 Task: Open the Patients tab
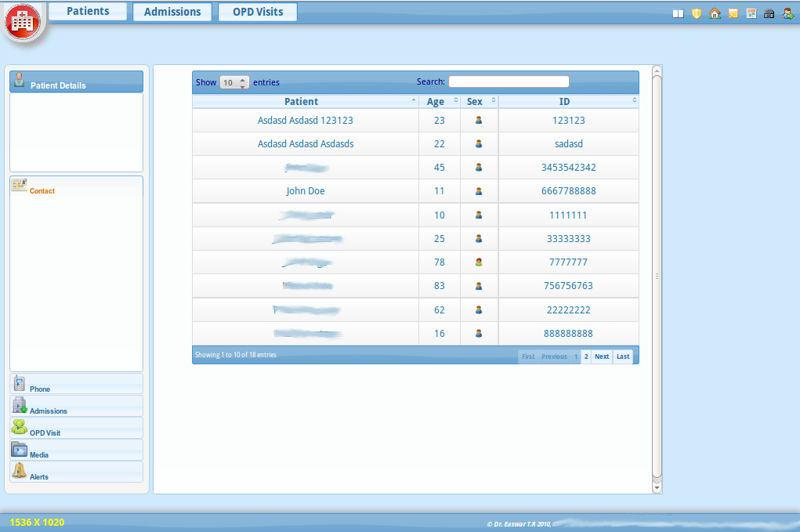(x=88, y=12)
